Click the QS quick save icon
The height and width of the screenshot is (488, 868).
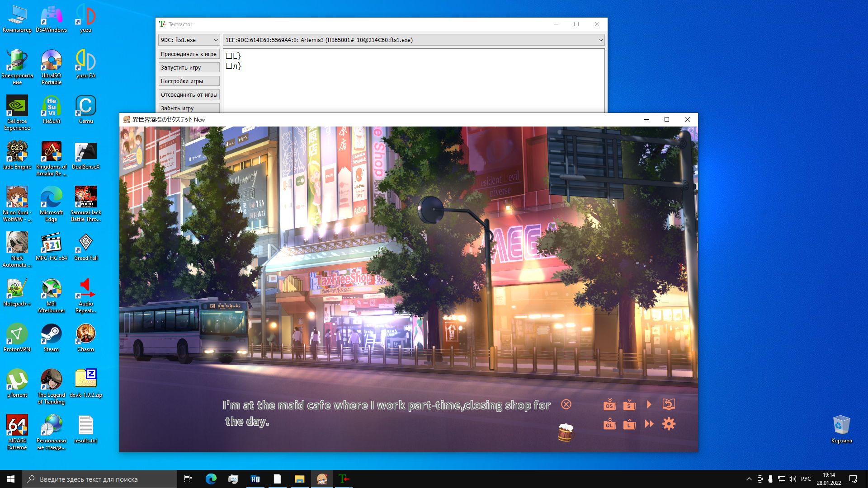(609, 404)
